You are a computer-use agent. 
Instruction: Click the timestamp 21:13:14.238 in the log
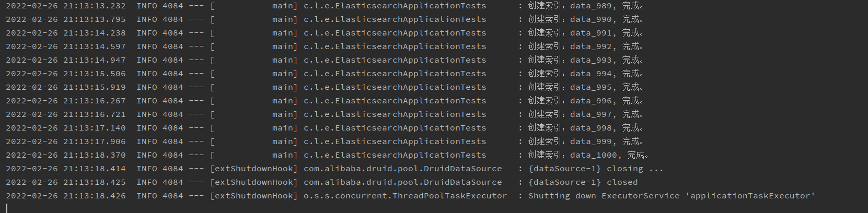tap(95, 33)
